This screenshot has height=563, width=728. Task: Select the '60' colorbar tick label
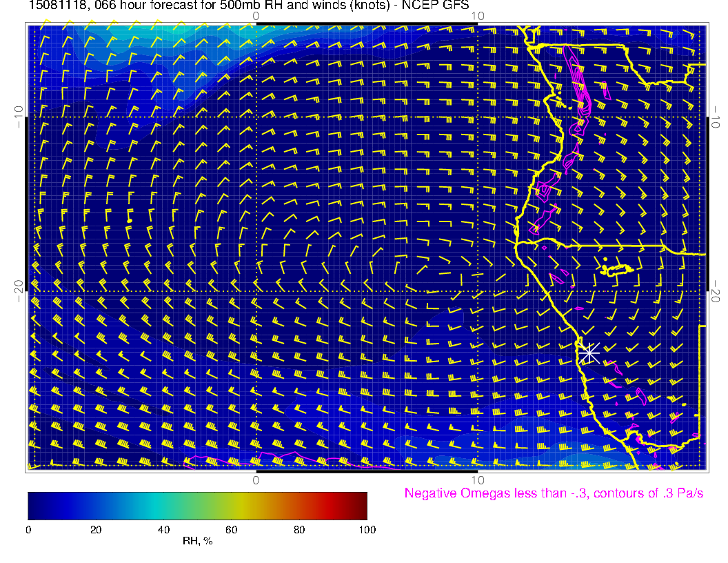[231, 529]
